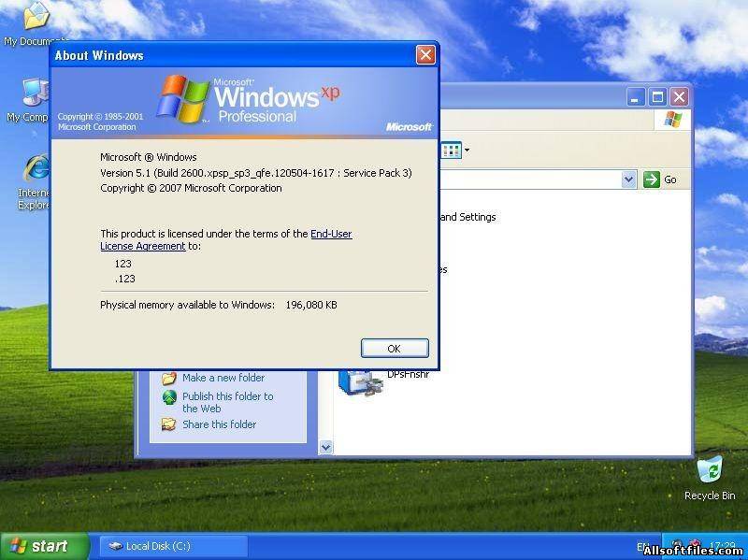Maximize the Local Disk Explorer window
This screenshot has height=560, width=748.
click(x=658, y=96)
